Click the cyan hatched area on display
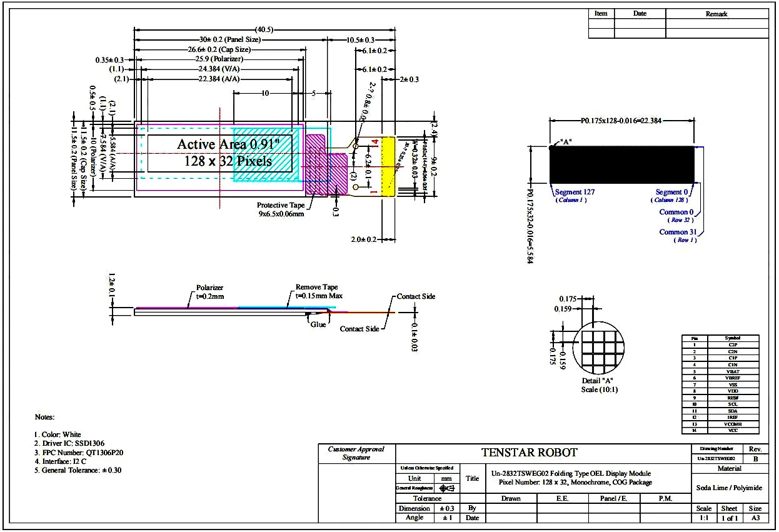Screen dimensions: 779x532 (x=263, y=154)
